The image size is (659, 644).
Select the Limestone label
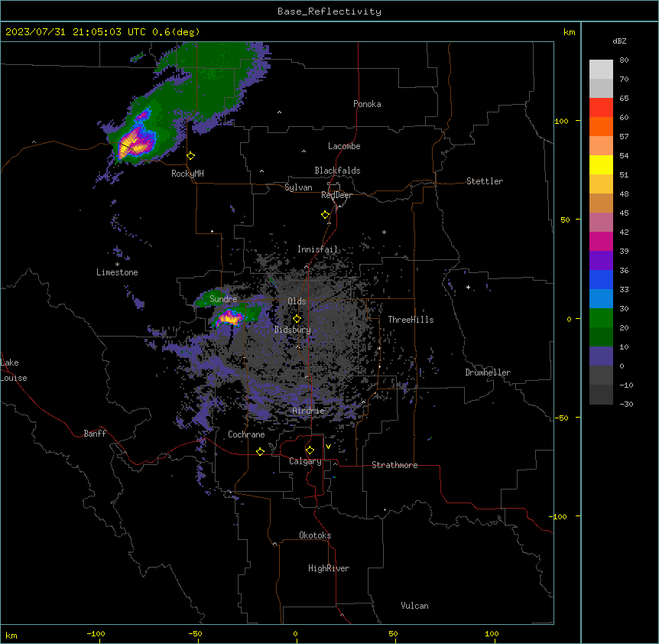(117, 272)
